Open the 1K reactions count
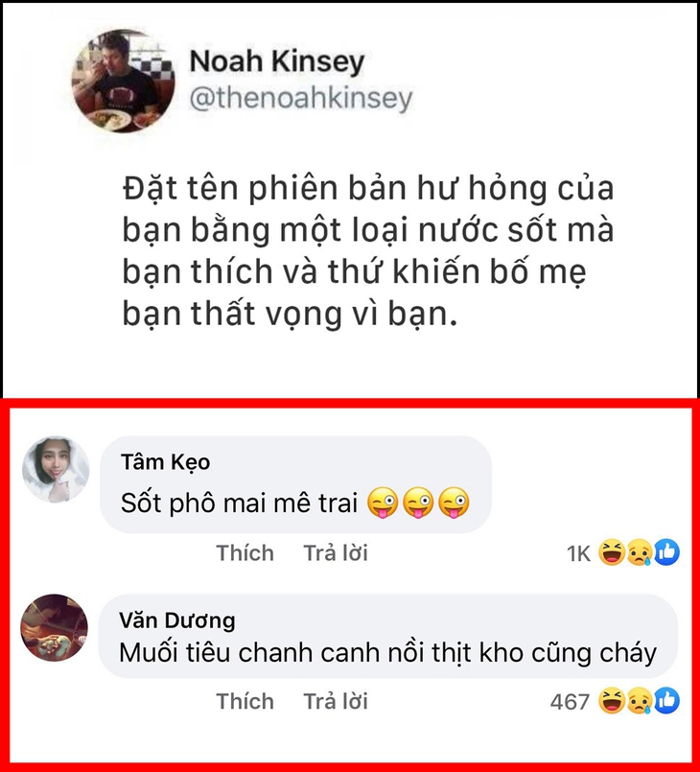Screen dimensions: 700x772 point(578,554)
